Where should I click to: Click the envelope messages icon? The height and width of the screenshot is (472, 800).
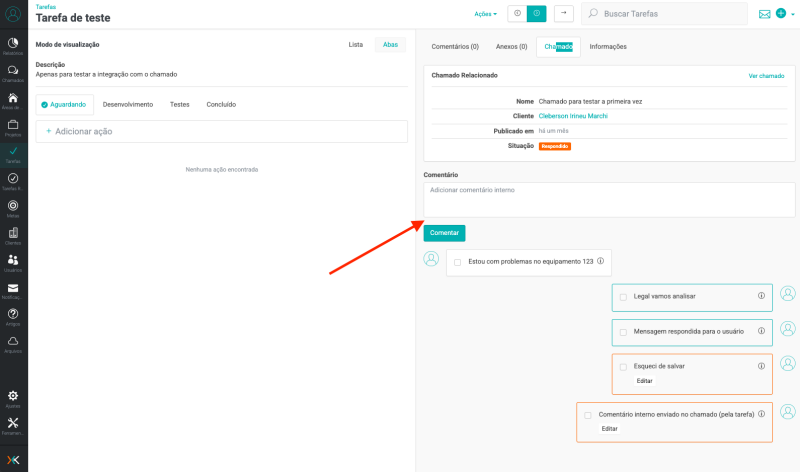point(765,14)
